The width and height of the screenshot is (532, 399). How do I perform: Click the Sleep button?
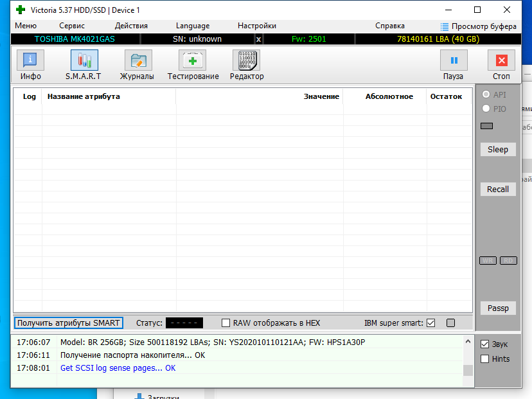(x=498, y=149)
